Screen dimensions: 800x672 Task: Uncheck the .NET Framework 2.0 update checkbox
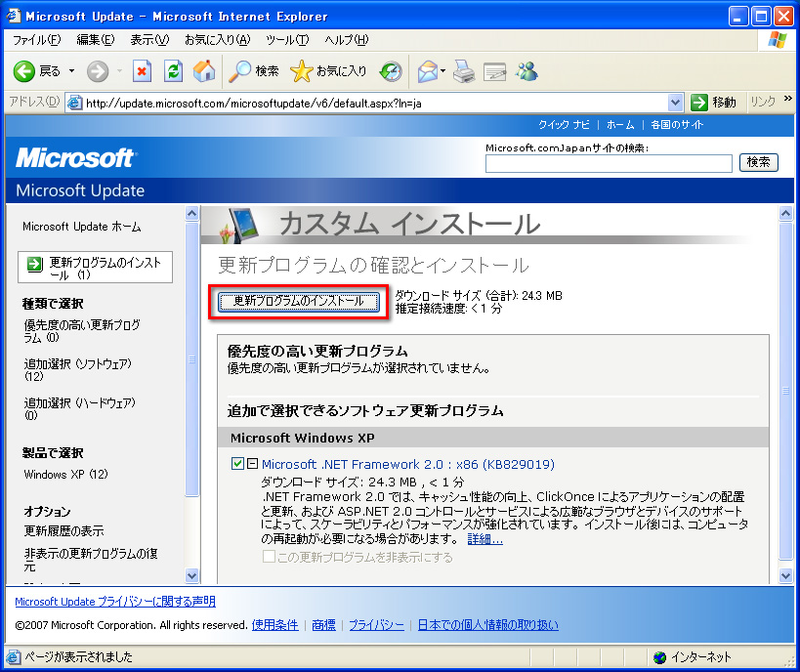[237, 463]
